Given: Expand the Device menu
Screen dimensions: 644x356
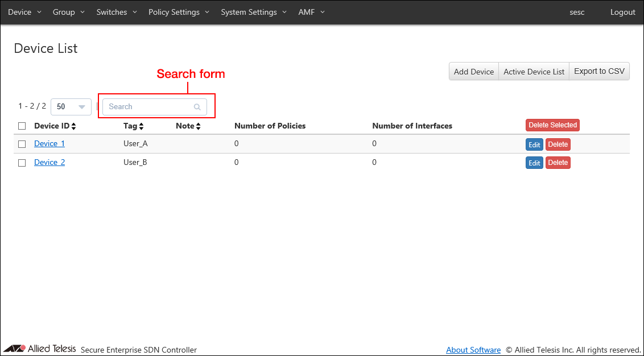Looking at the screenshot, I should click(x=24, y=12).
